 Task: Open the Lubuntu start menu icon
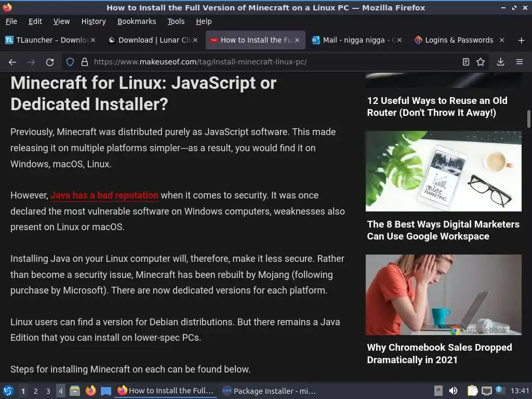click(x=8, y=391)
